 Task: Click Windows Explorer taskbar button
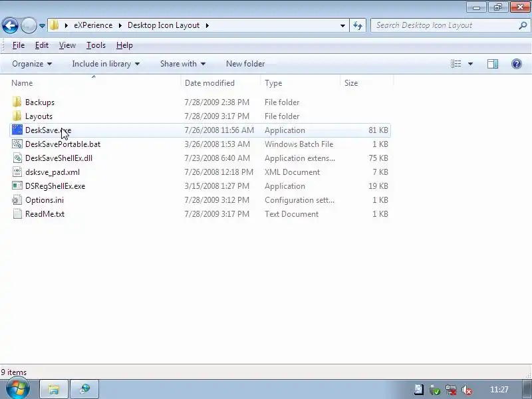(x=54, y=389)
